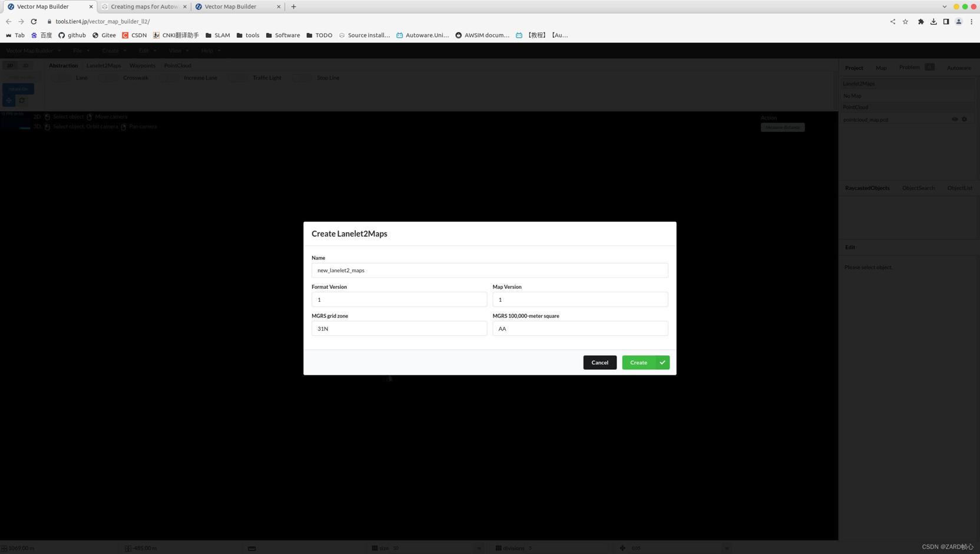The height and width of the screenshot is (554, 980).
Task: Expand the File menu dropdown
Action: [81, 51]
